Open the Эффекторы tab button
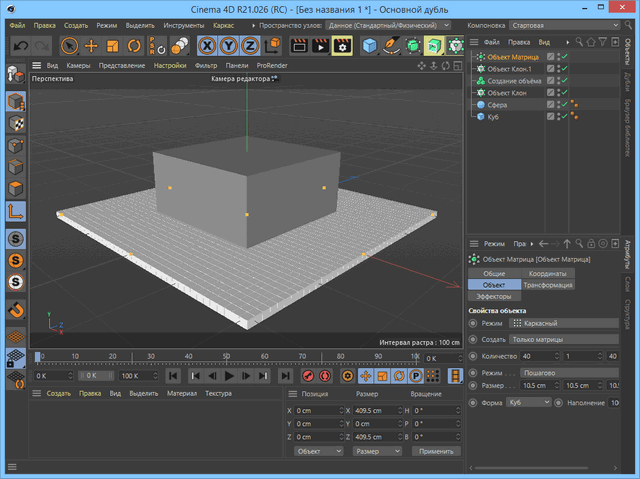 click(x=495, y=296)
